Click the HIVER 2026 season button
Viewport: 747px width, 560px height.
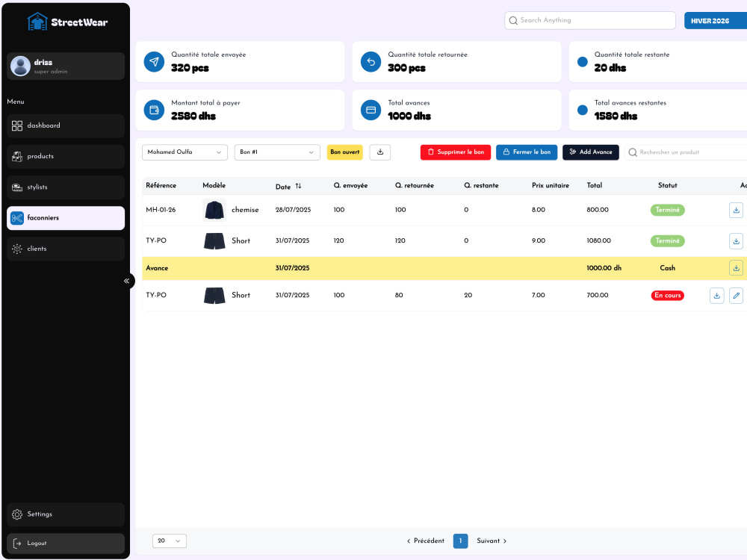tap(716, 21)
